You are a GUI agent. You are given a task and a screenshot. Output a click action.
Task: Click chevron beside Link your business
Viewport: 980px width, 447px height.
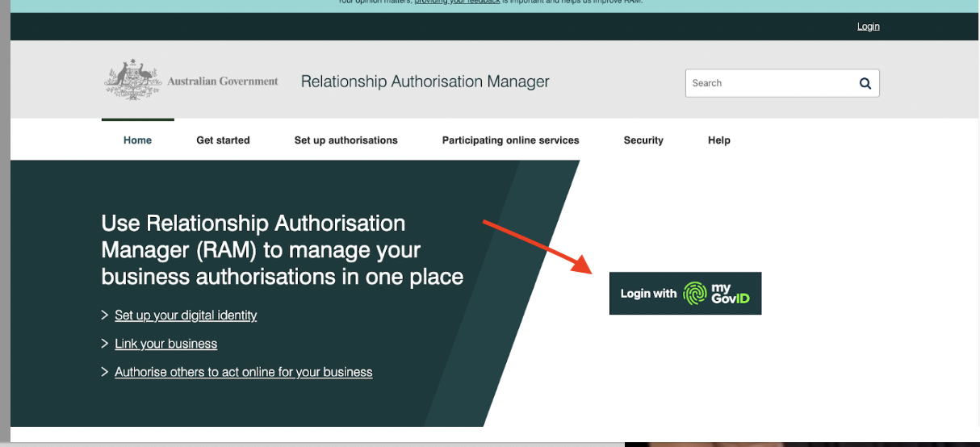105,344
